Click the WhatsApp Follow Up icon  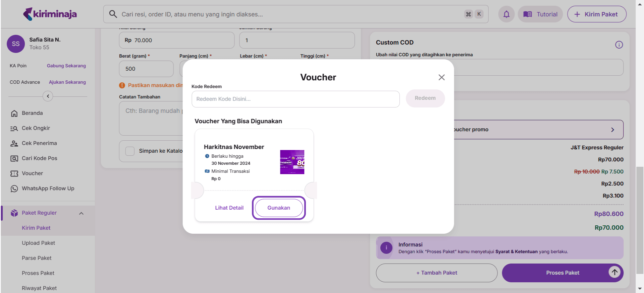click(14, 189)
